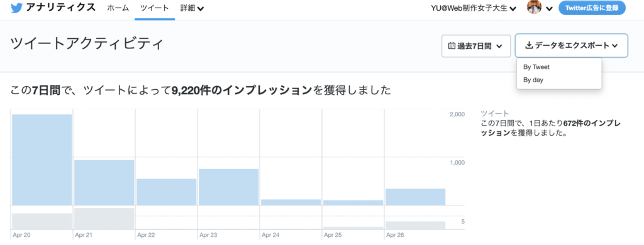Open the YU@Web制作女子大生 account dropdown

tap(473, 8)
